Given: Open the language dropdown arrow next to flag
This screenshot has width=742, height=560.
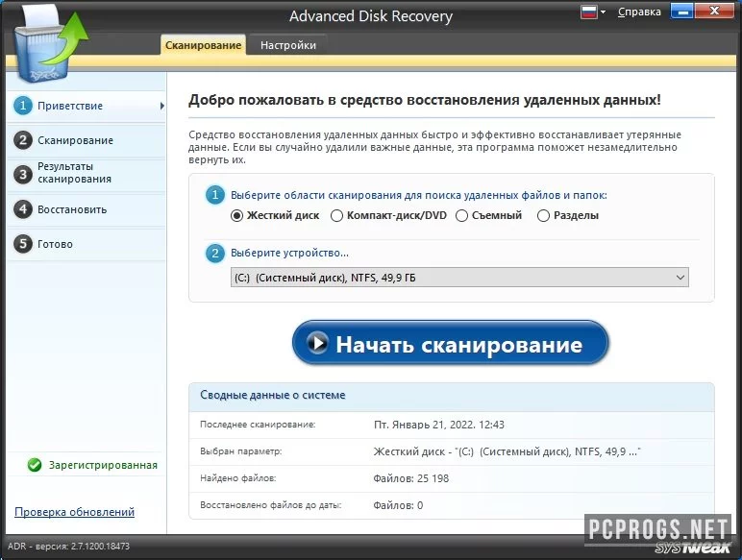Looking at the screenshot, I should 603,12.
